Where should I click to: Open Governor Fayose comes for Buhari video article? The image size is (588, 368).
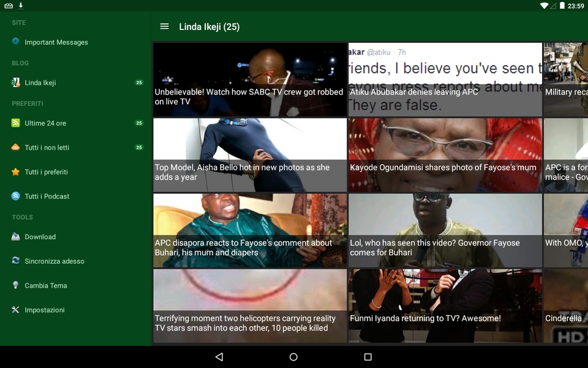click(445, 230)
